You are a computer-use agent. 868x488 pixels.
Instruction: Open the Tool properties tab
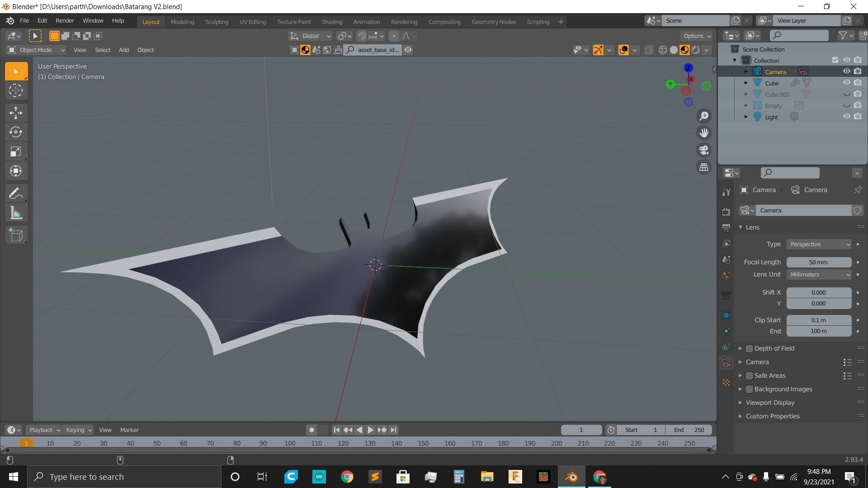[x=726, y=192]
